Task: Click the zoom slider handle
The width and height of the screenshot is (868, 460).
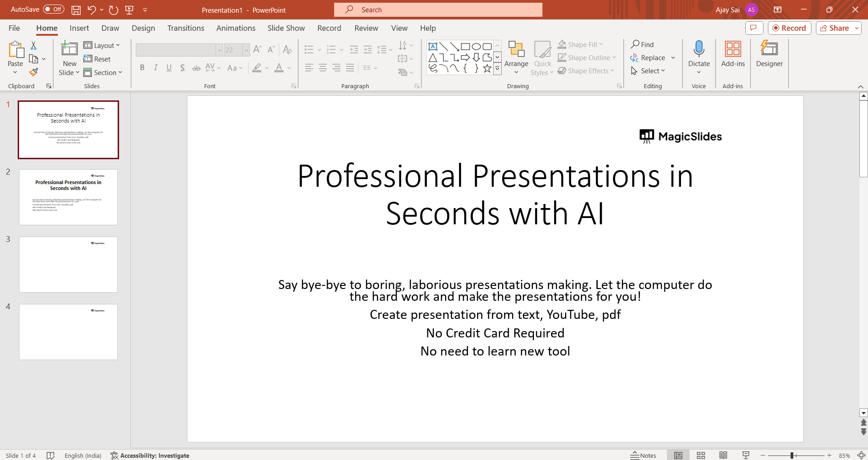Action: pyautogui.click(x=792, y=455)
